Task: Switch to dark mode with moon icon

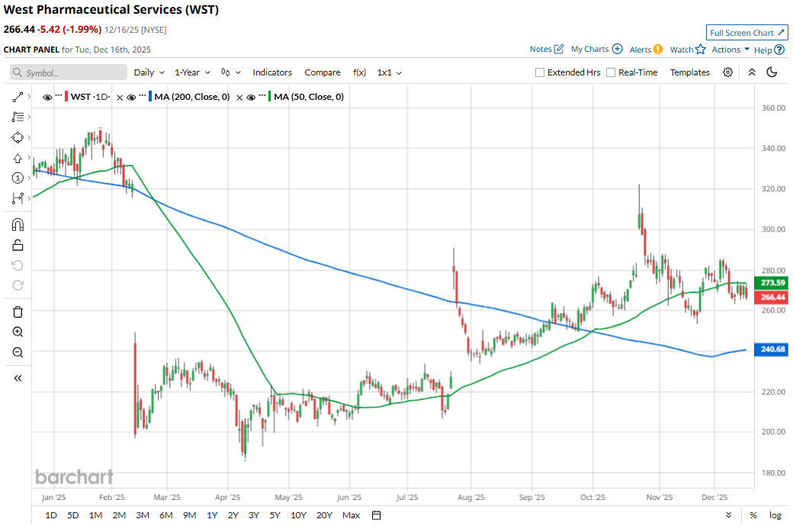Action: (772, 72)
